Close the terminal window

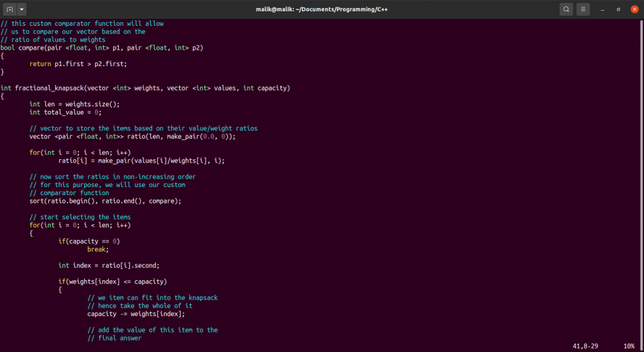635,9
